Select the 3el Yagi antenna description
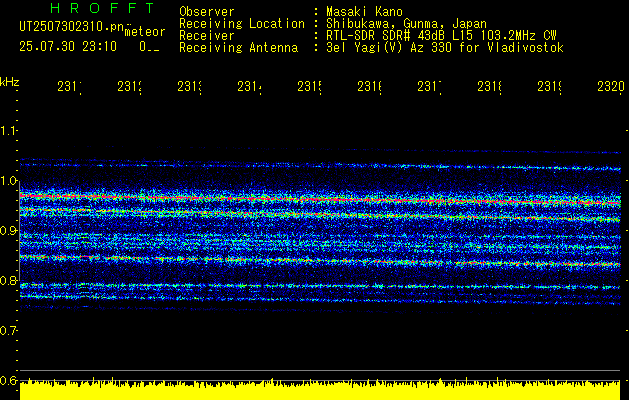629x400 pixels. (445, 48)
